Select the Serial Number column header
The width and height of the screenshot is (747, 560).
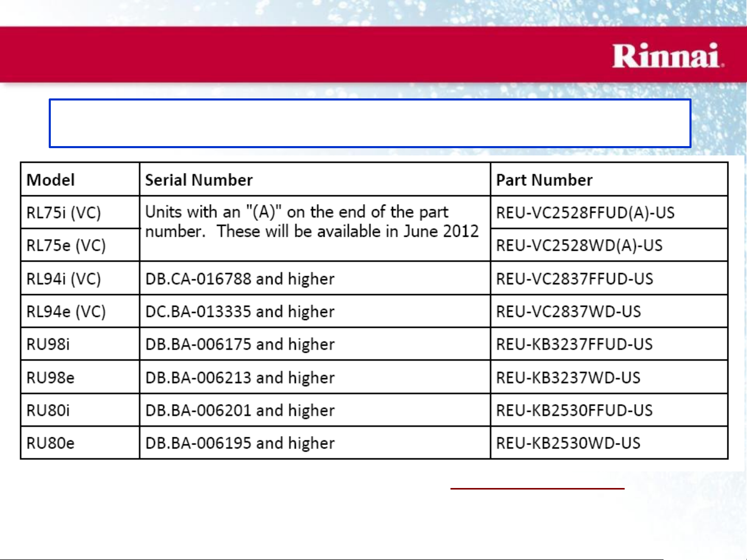tap(199, 180)
